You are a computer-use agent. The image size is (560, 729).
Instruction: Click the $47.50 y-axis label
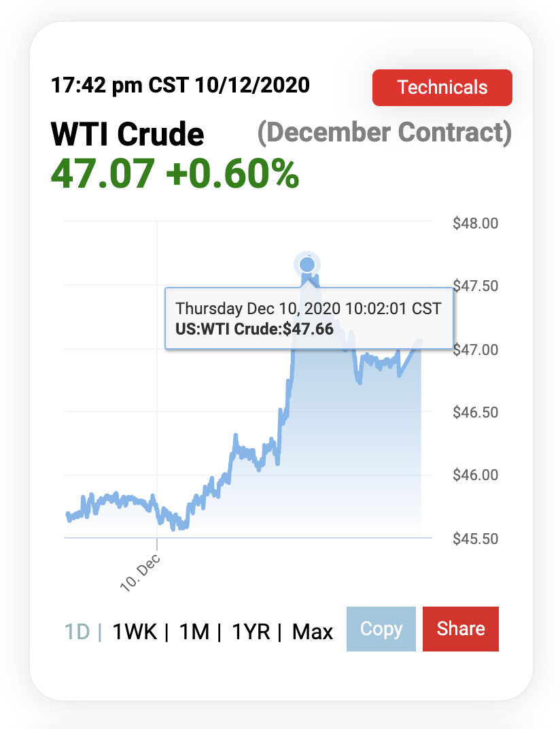point(475,286)
